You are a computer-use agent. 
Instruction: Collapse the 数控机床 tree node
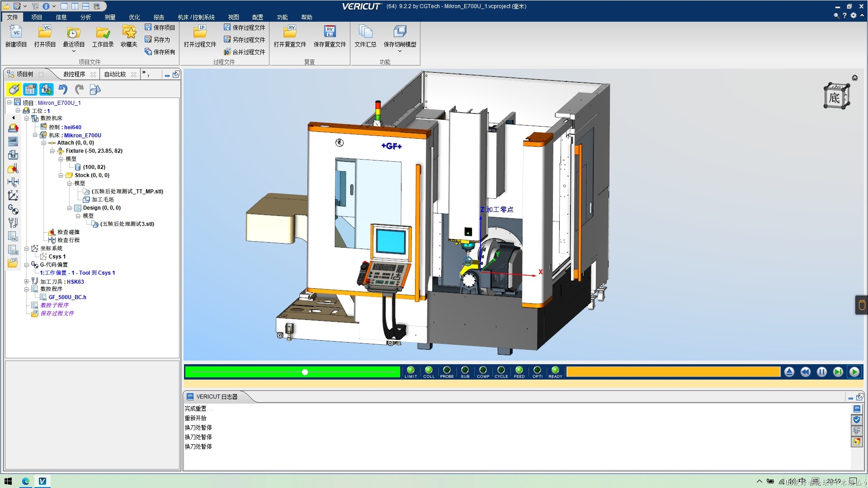(26, 118)
